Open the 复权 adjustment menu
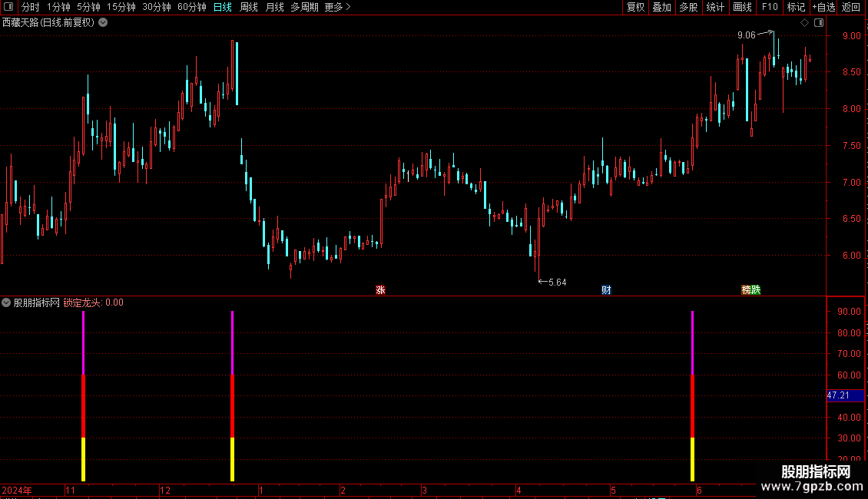868x499 pixels. (x=635, y=7)
